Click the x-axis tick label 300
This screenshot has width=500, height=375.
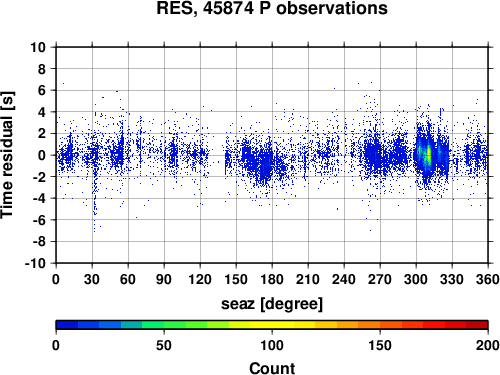tap(416, 279)
